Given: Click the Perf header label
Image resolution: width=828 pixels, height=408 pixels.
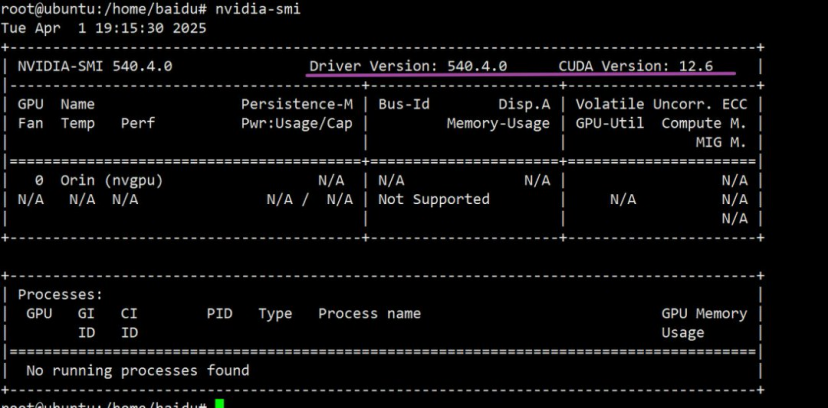Looking at the screenshot, I should pos(138,124).
